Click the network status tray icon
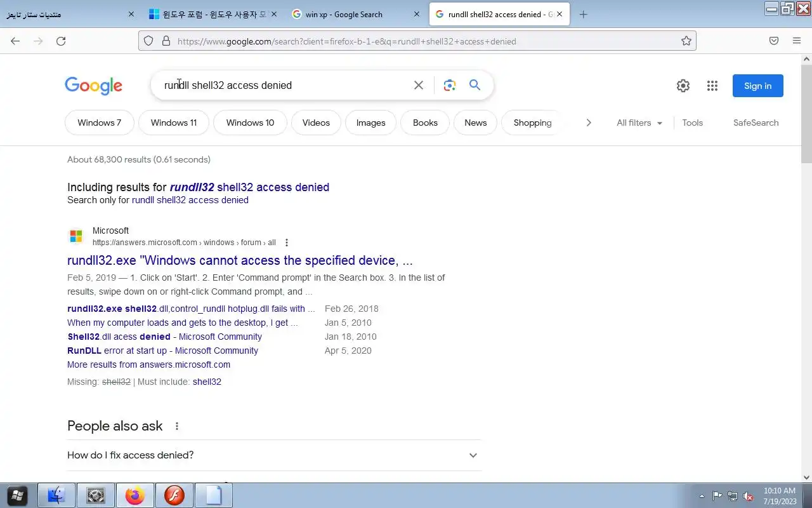 coord(733,496)
